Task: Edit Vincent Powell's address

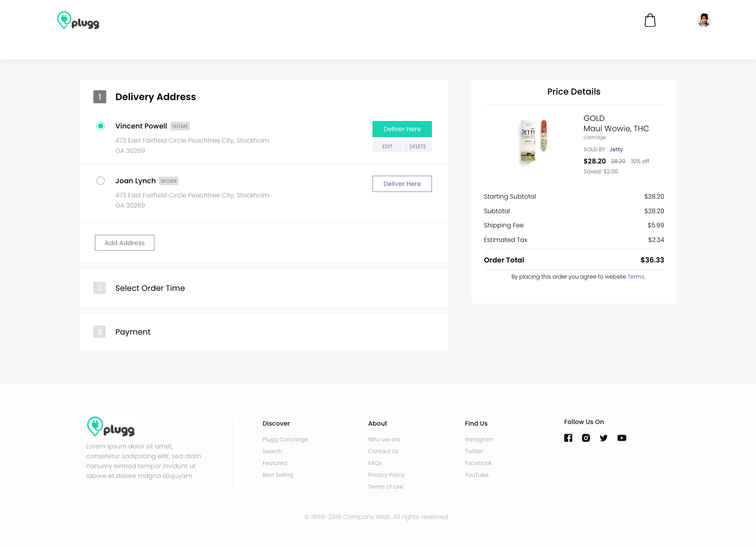Action: click(x=387, y=146)
